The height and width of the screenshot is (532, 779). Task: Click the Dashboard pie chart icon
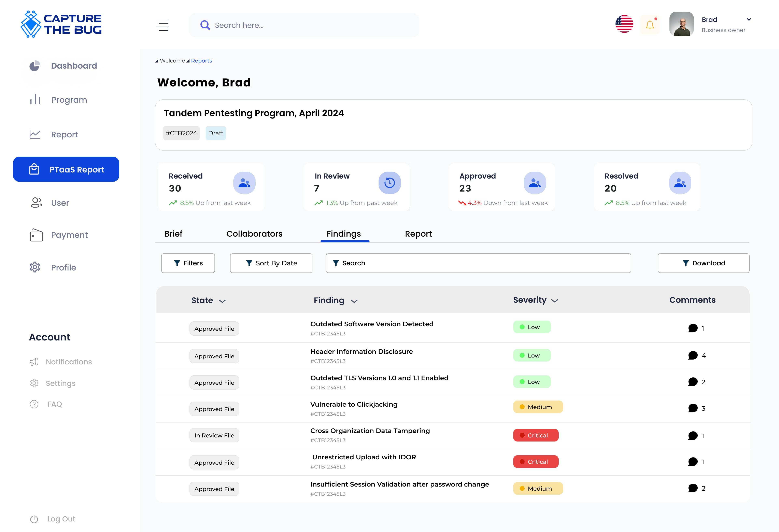(34, 66)
